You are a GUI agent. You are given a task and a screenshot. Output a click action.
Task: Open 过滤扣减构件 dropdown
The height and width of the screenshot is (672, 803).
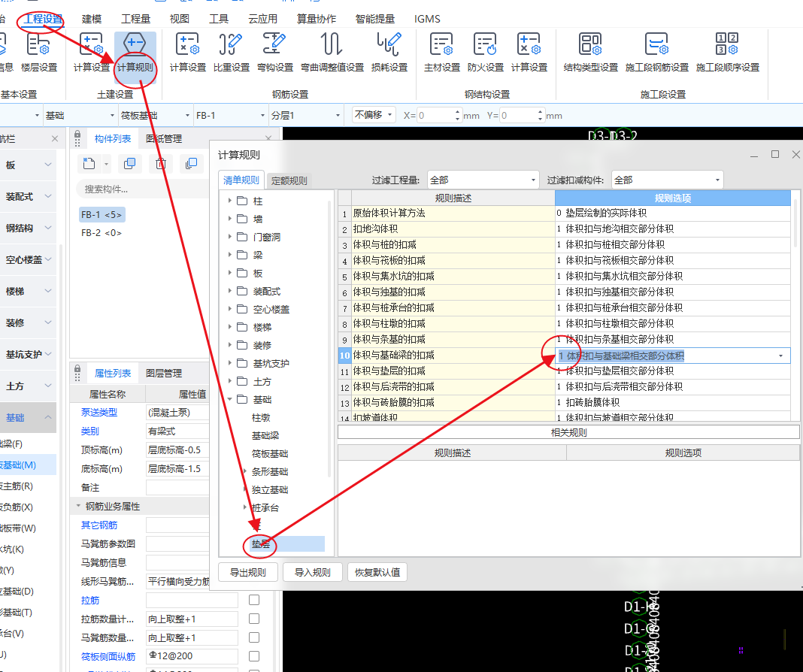(x=667, y=180)
